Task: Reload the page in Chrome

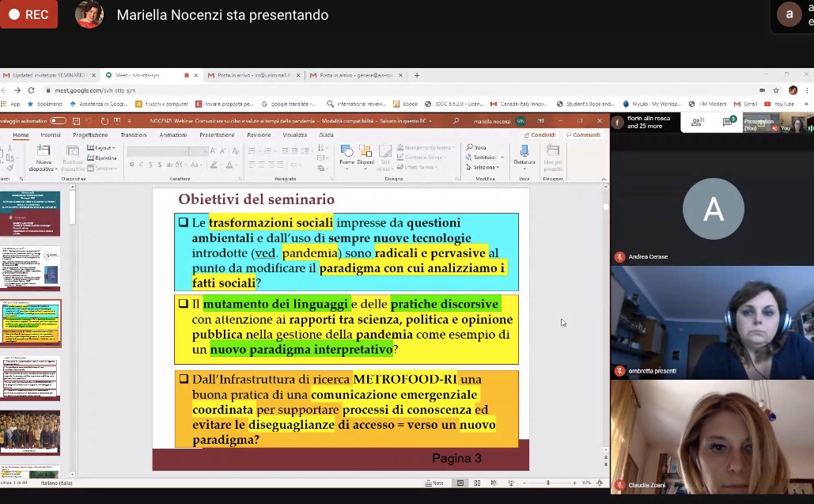Action: click(x=31, y=90)
